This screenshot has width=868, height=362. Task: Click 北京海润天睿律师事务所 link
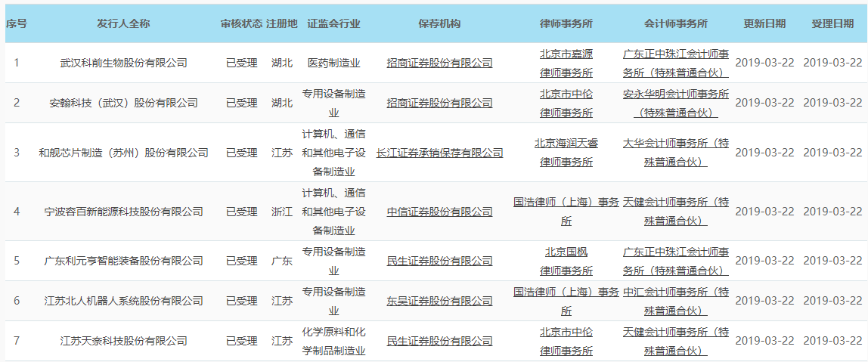coord(566,153)
